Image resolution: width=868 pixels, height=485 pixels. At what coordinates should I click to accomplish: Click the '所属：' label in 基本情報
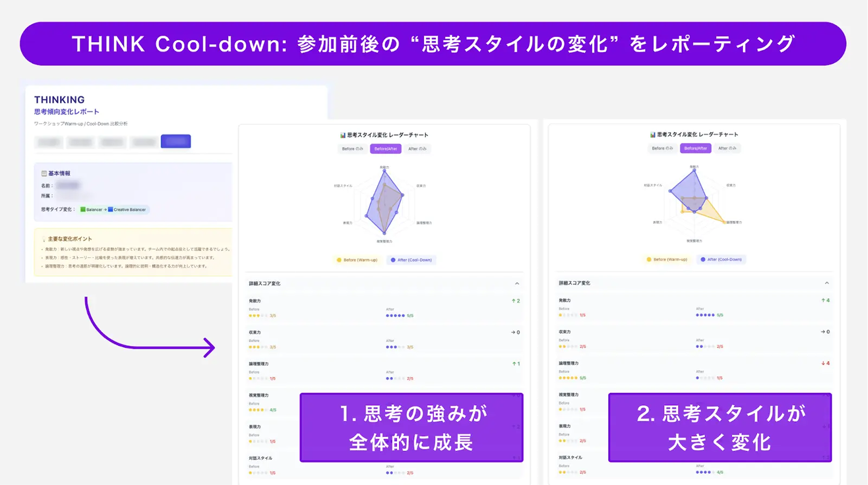point(47,196)
